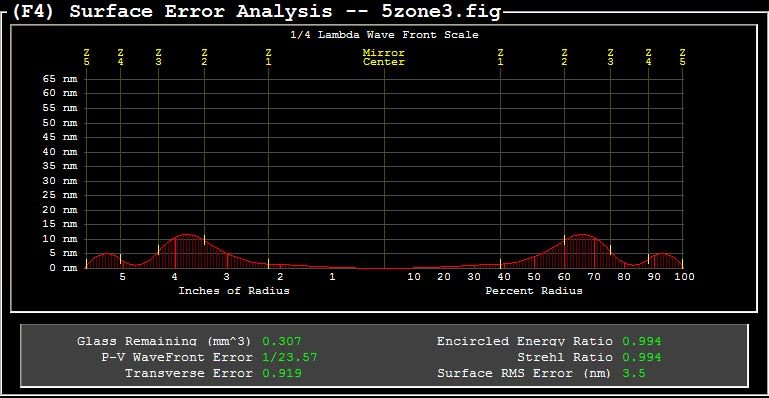Select the Z2 zone label above 60 percent
Screen dimensions: 769x398
pyautogui.click(x=564, y=57)
